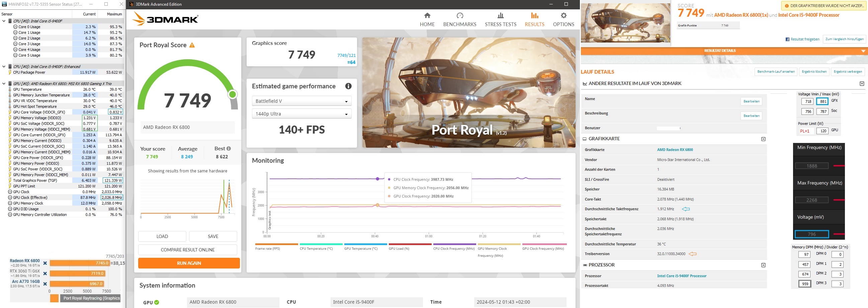
Task: Click Benchmark-Lauf ansehen button
Action: point(776,72)
